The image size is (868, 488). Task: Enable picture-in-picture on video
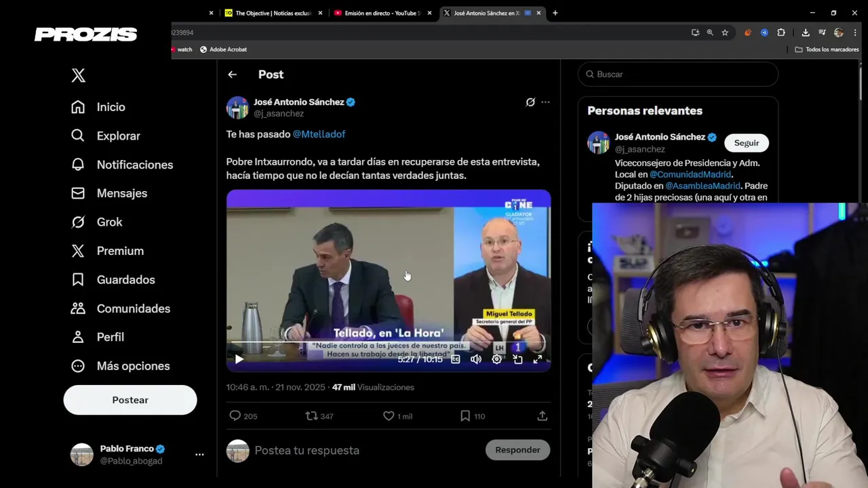tap(517, 359)
